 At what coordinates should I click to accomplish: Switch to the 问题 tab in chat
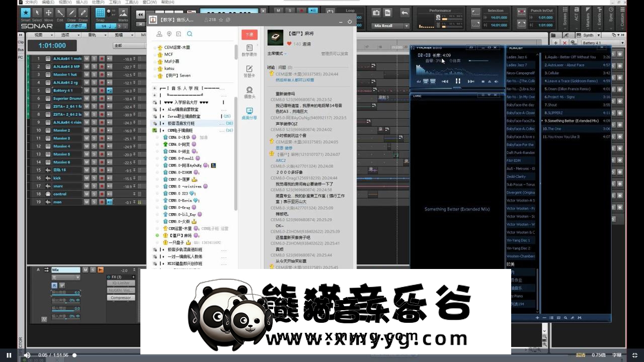[282, 67]
